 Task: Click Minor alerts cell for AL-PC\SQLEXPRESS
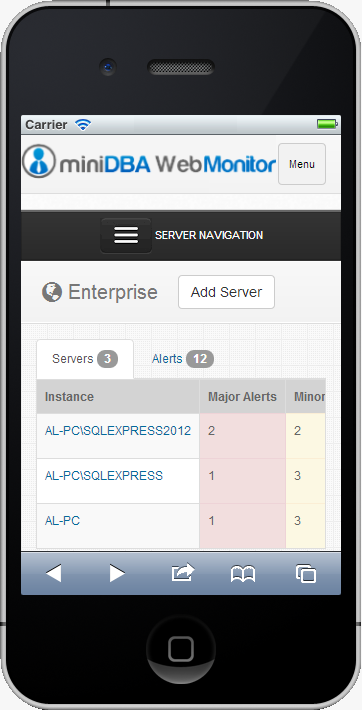[306, 481]
